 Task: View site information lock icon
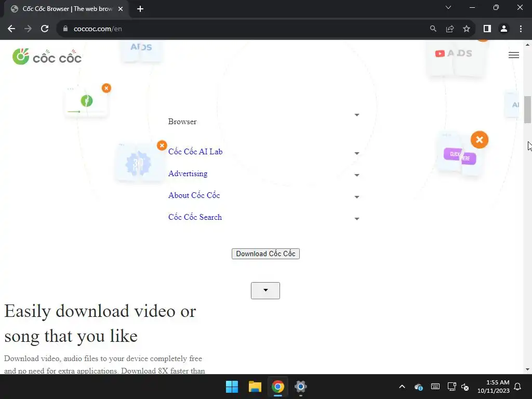pyautogui.click(x=65, y=29)
